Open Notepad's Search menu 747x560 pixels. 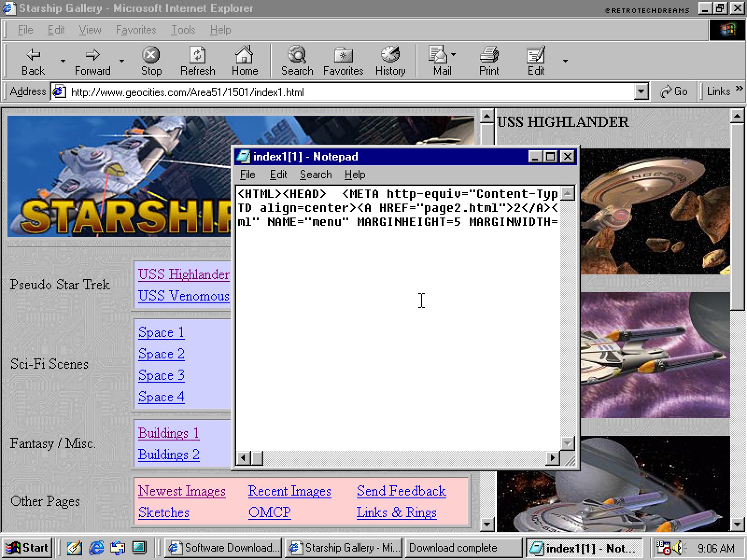pos(316,175)
